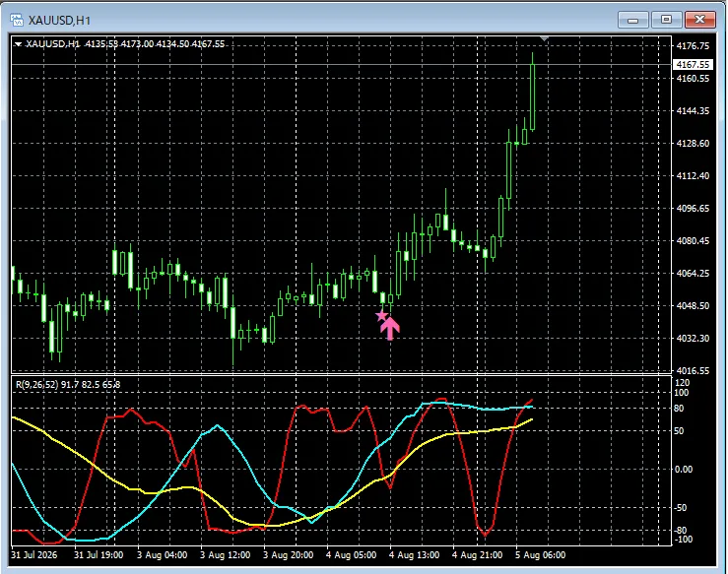Open the chart menu triangle beside XAUUSD,H1

(18, 44)
